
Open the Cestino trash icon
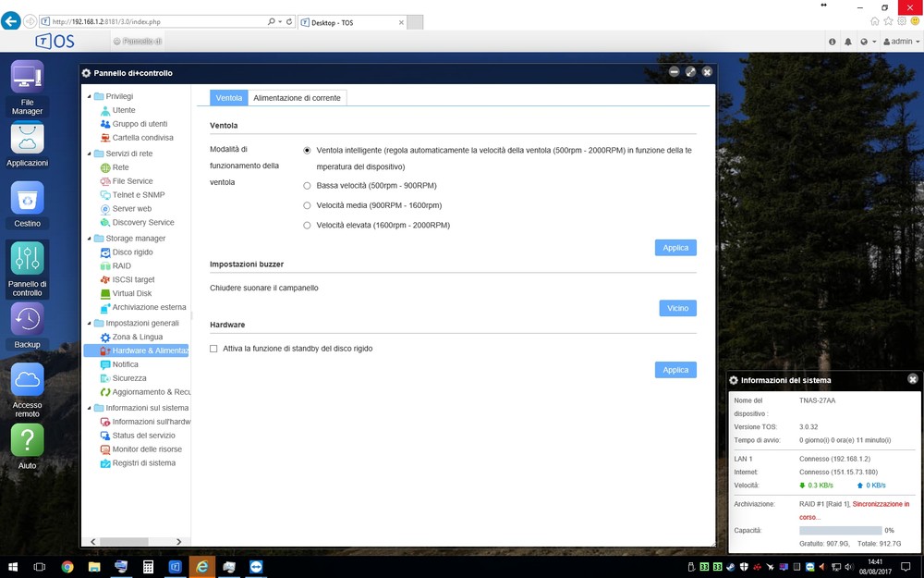click(x=27, y=198)
